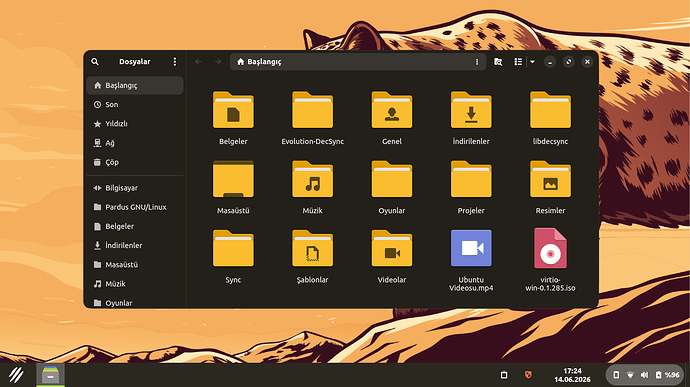This screenshot has width=690, height=387.
Task: Expand the view options dropdown arrow
Action: 532,62
